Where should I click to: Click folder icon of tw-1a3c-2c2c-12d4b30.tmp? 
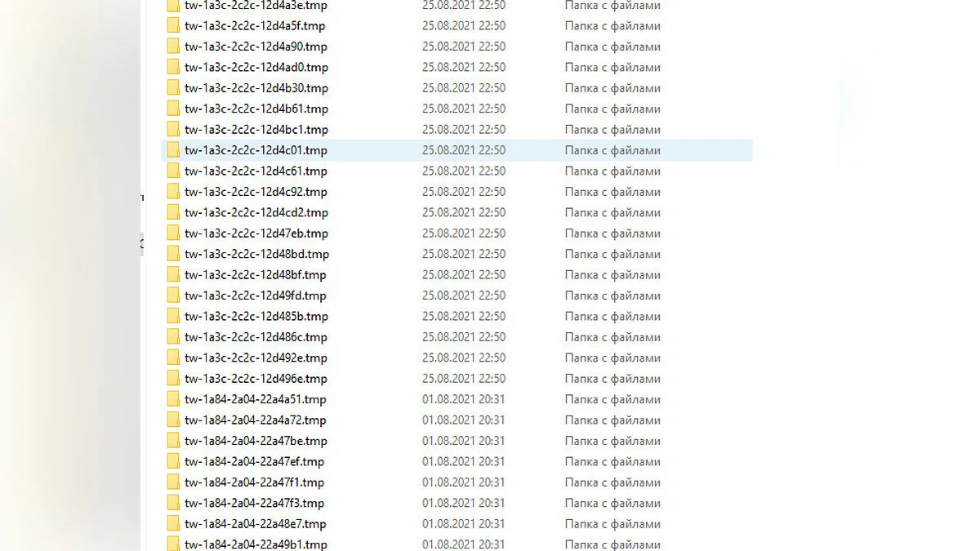click(x=173, y=88)
